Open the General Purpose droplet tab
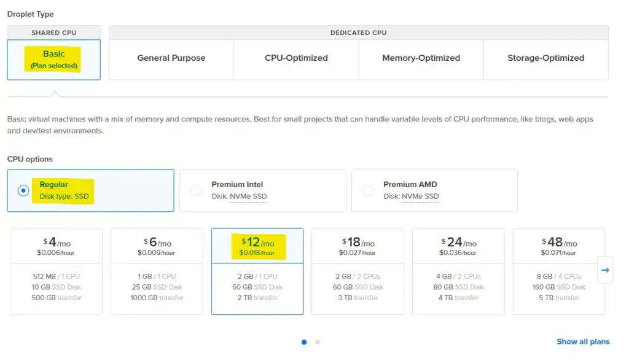629x364 pixels. (x=171, y=58)
